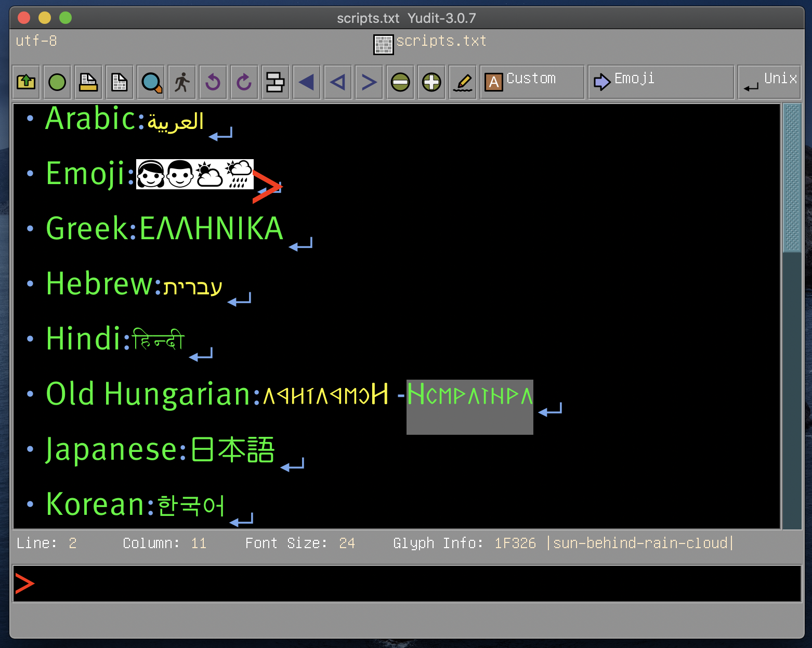Screen dimensions: 812x648
Task: Click the print document icon
Action: [88, 82]
